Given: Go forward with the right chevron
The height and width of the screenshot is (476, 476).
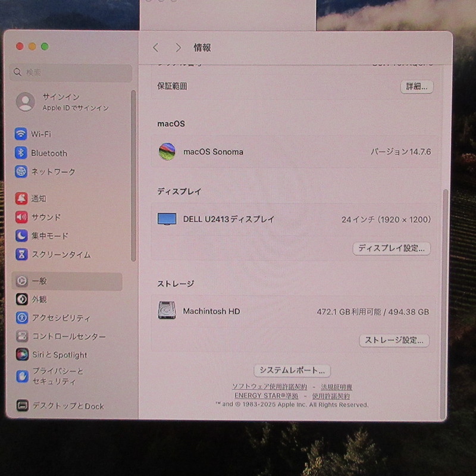Looking at the screenshot, I should pyautogui.click(x=178, y=48).
